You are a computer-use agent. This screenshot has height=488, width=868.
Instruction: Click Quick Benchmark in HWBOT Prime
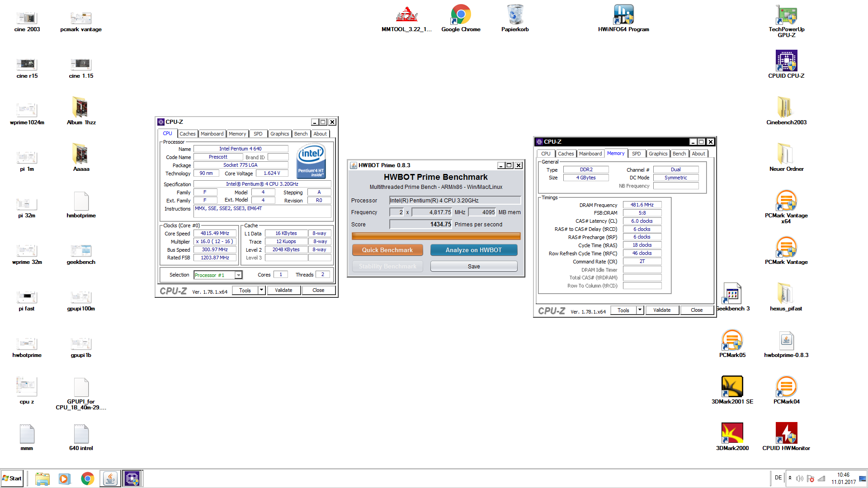coord(387,250)
